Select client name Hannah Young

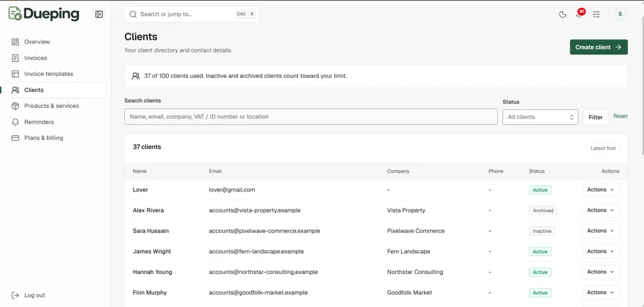pos(152,272)
